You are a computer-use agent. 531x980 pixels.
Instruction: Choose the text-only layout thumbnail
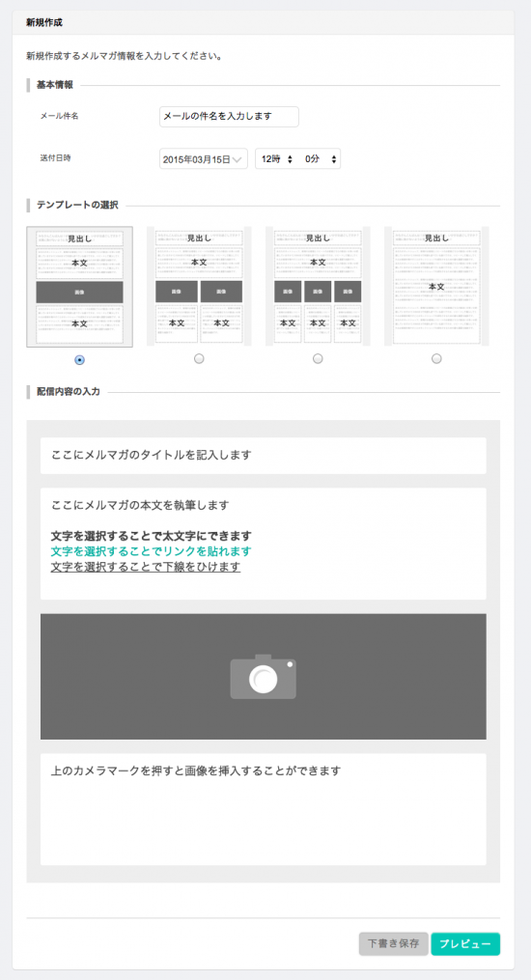tap(436, 286)
